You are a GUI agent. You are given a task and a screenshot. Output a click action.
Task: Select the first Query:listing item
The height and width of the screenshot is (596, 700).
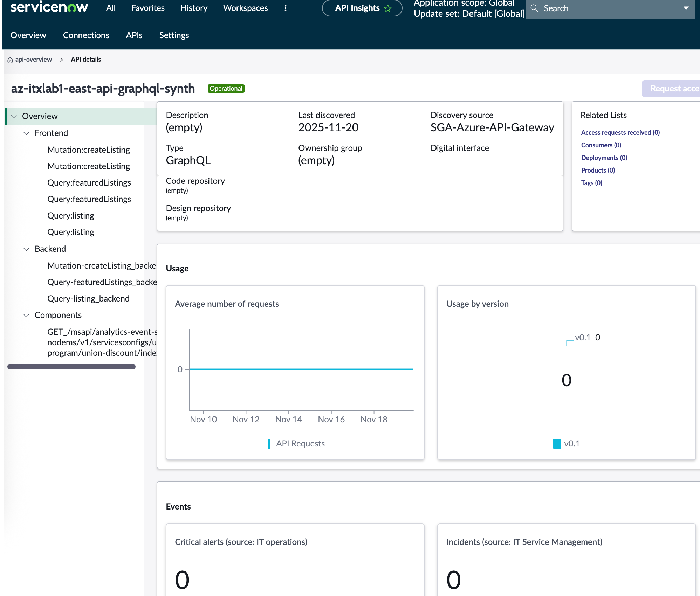coord(71,216)
